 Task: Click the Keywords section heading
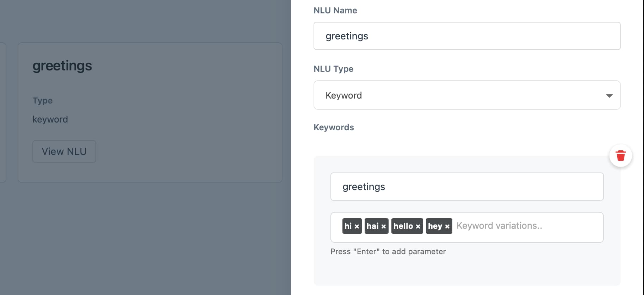[334, 127]
